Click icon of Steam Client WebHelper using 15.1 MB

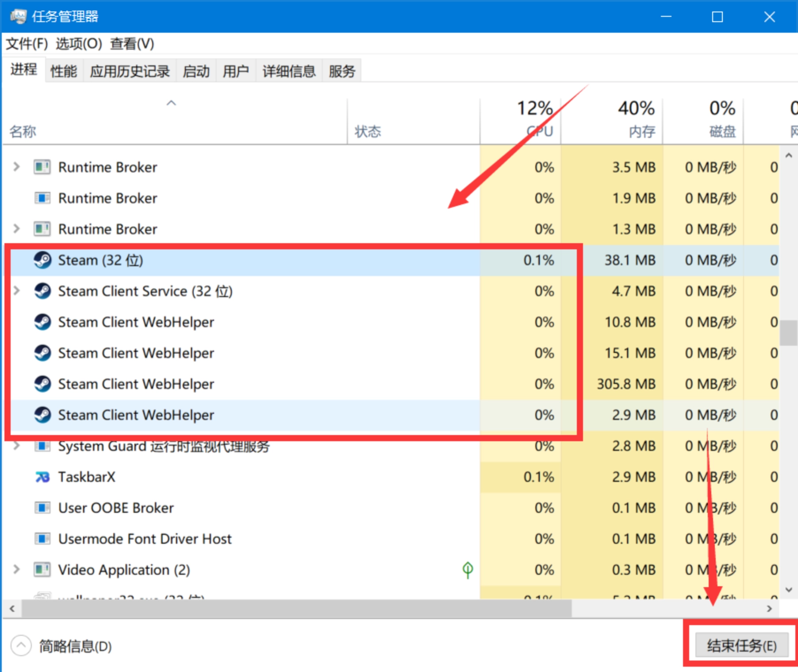click(x=42, y=353)
